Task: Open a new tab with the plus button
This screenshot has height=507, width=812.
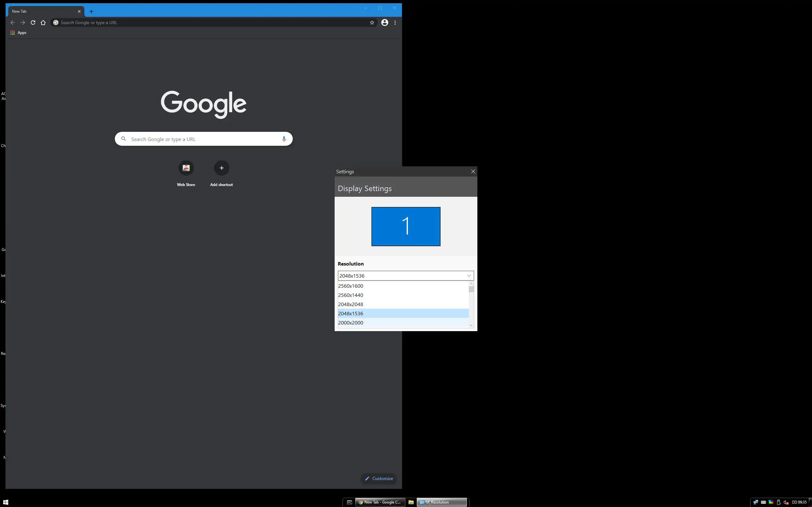Action: point(91,11)
